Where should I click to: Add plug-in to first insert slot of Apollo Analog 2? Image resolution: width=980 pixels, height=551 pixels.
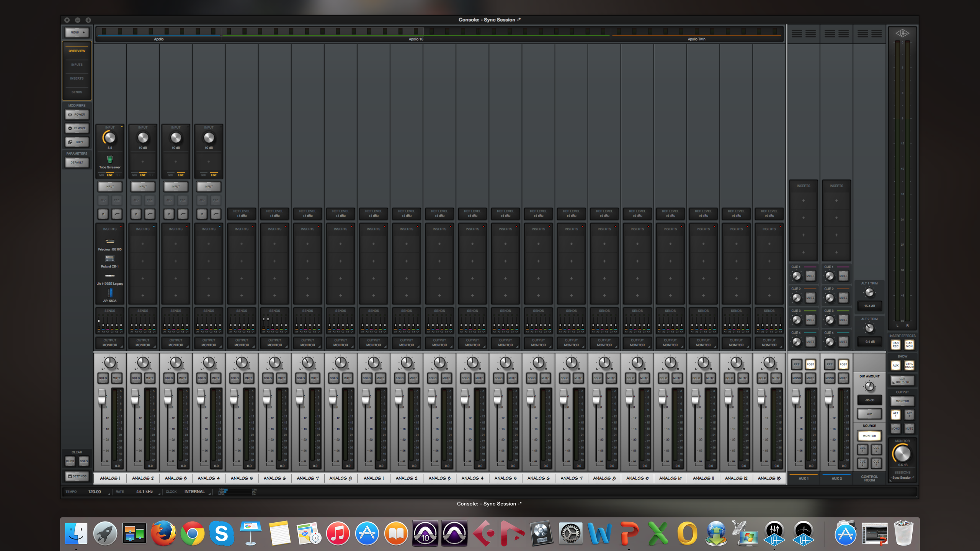[143, 244]
